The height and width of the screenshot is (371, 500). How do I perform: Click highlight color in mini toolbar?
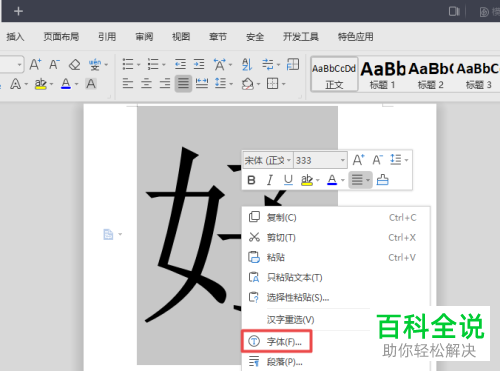click(x=307, y=180)
